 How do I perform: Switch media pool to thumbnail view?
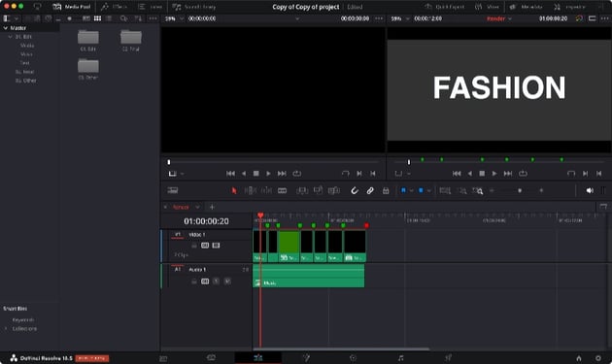point(97,18)
